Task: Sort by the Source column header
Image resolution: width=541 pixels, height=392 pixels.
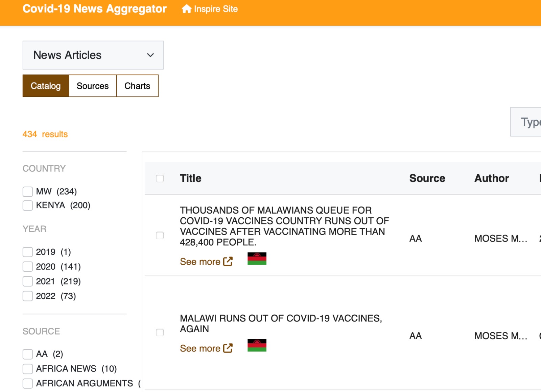Action: [x=427, y=178]
